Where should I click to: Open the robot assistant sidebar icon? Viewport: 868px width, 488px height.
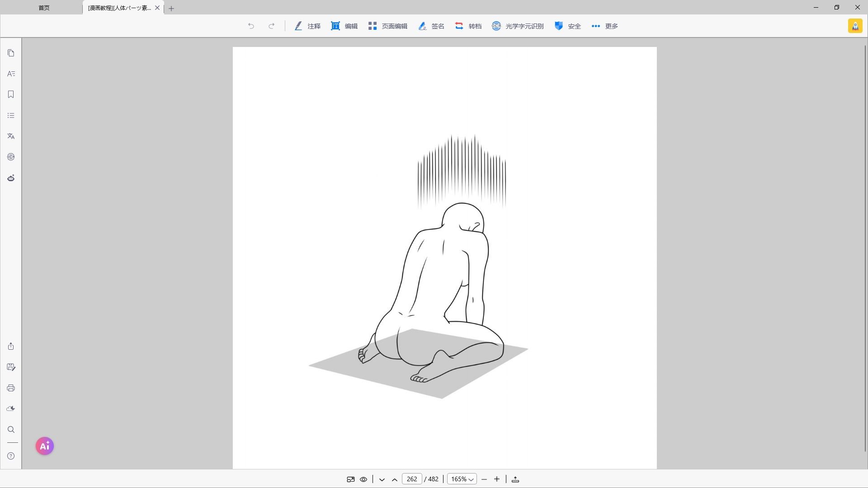pos(11,178)
